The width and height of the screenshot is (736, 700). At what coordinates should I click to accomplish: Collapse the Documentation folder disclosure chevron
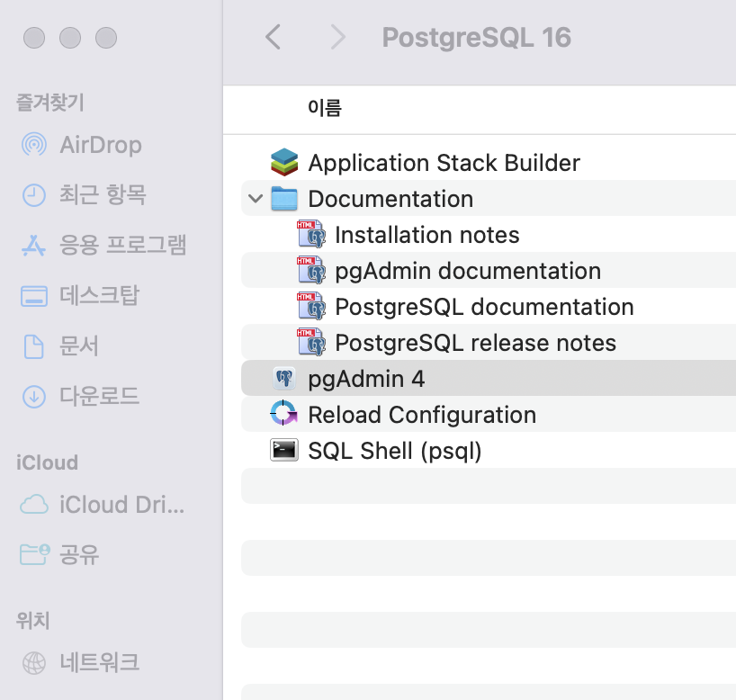(256, 199)
